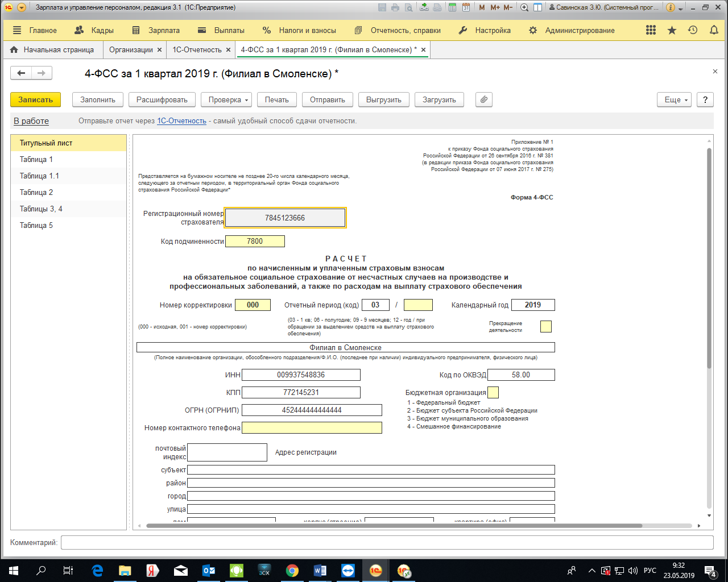The height and width of the screenshot is (582, 728).
Task: Switch to the Организации tab
Action: (131, 49)
